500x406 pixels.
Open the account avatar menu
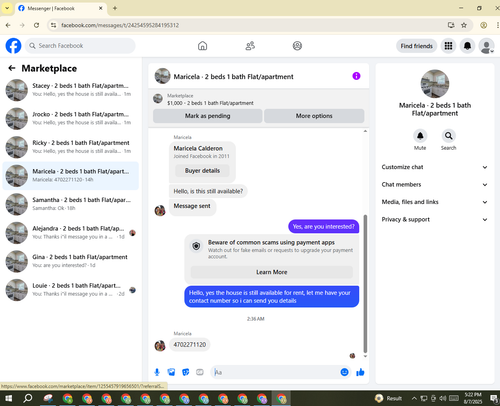click(x=486, y=46)
